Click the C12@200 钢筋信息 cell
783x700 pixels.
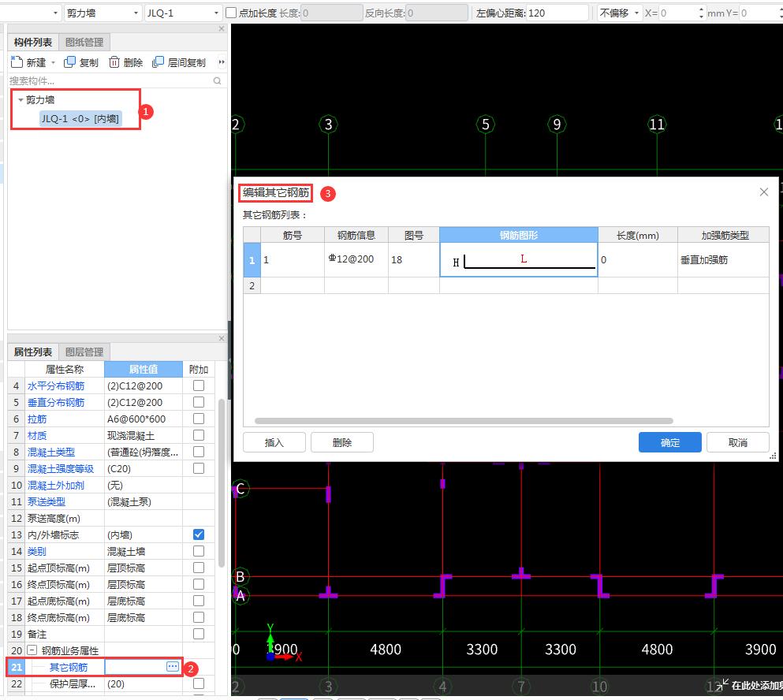tap(356, 259)
